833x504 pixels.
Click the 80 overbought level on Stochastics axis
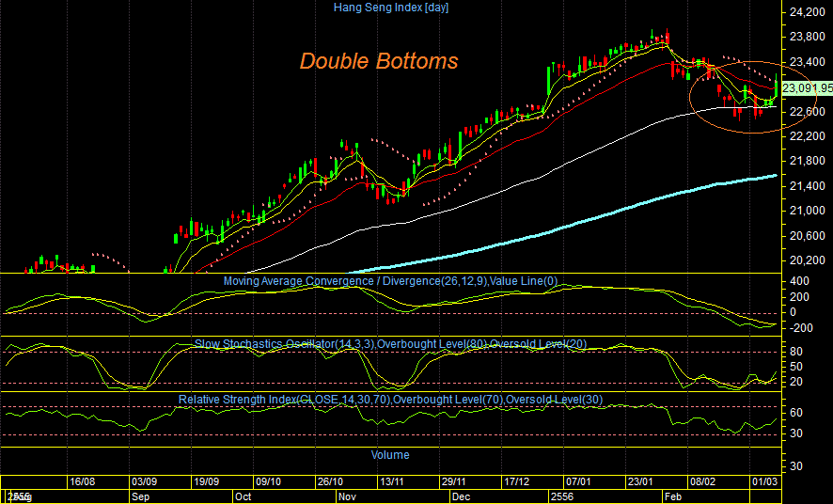(x=795, y=352)
